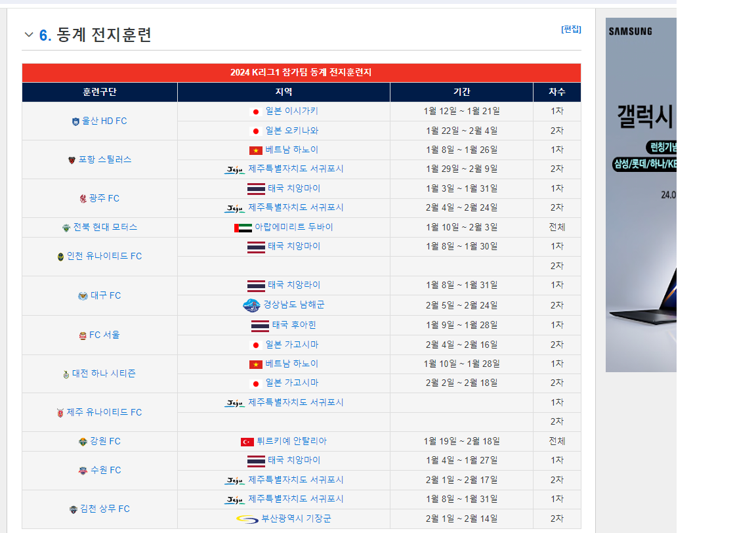Open the Samsung 갤럭시 advertisement banner
The width and height of the screenshot is (756, 533).
pyautogui.click(x=640, y=195)
